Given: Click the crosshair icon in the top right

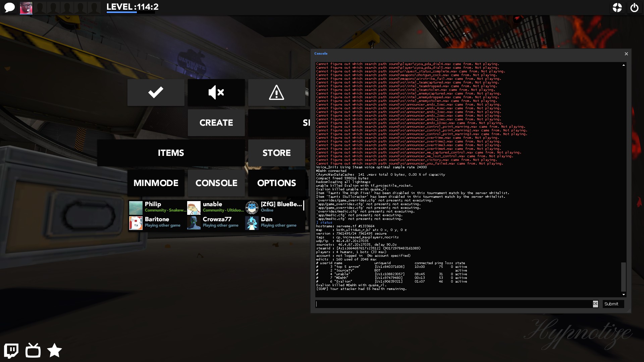Looking at the screenshot, I should click(617, 7).
